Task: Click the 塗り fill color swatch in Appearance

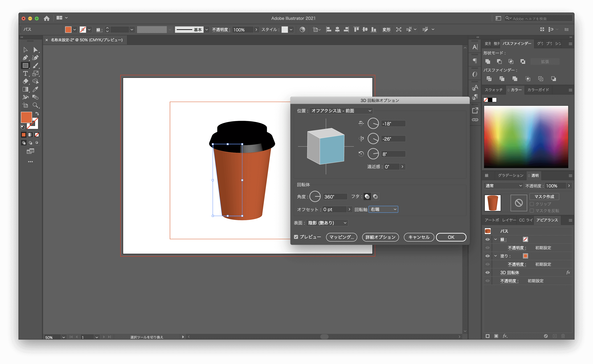Action: (525, 256)
